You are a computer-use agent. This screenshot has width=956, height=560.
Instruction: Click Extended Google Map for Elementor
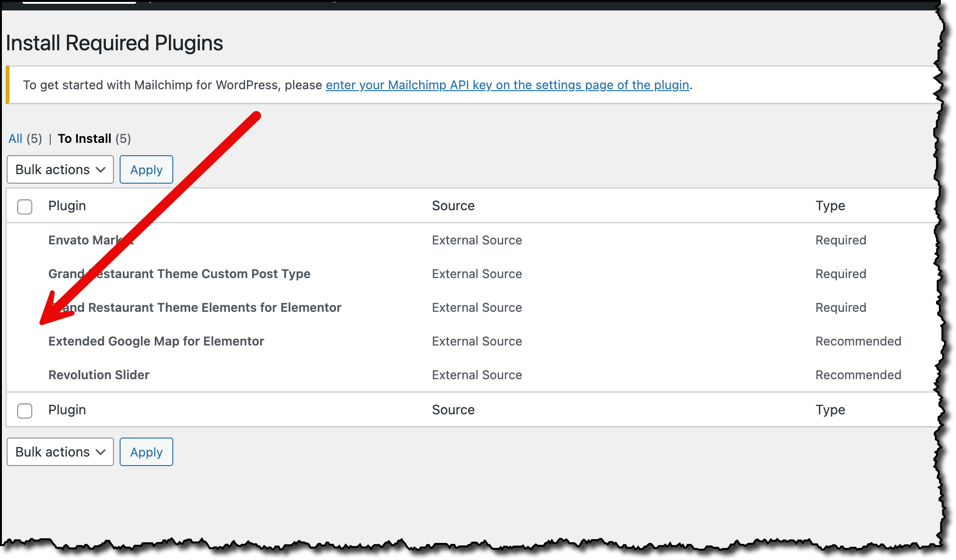pyautogui.click(x=156, y=341)
